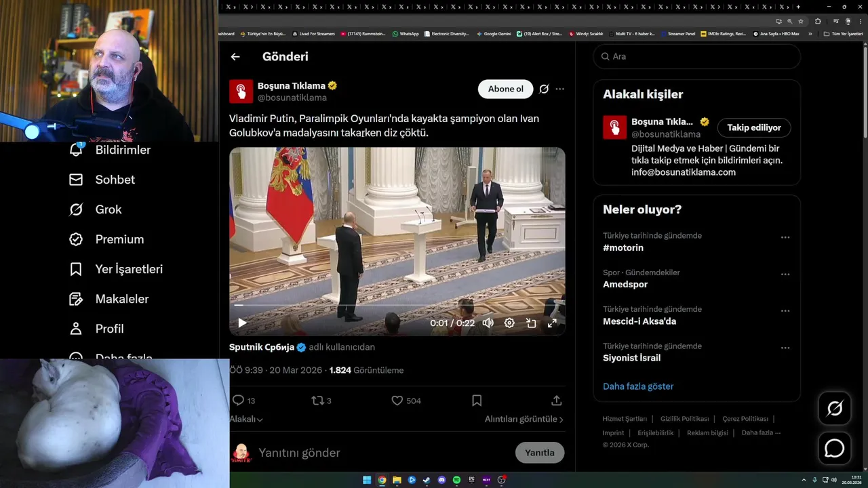Open Google Gemini bookmark

click(494, 33)
